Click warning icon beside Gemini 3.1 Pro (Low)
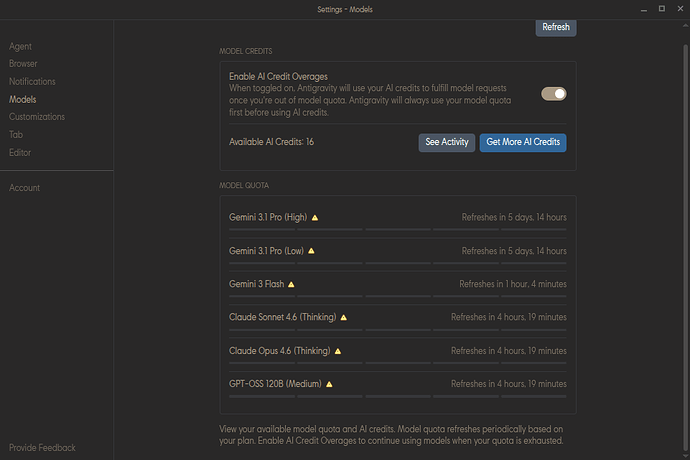Image resolution: width=690 pixels, height=460 pixels. (x=311, y=251)
